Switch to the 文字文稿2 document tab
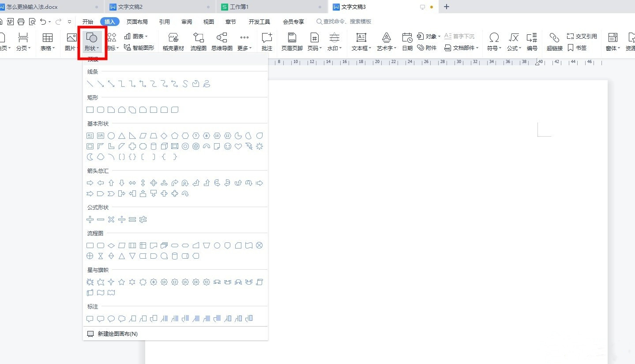The height and width of the screenshot is (364, 635). pyautogui.click(x=160, y=7)
